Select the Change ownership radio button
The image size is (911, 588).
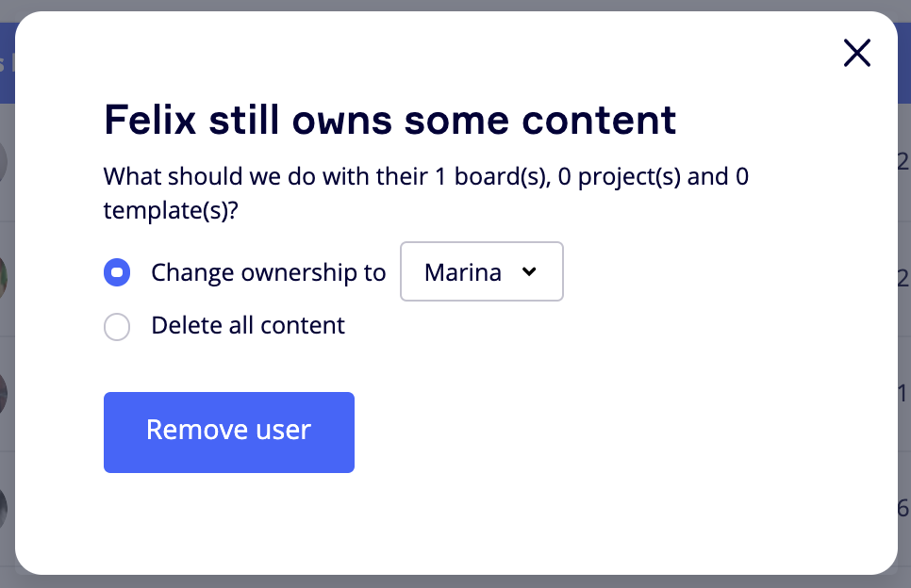pyautogui.click(x=117, y=272)
